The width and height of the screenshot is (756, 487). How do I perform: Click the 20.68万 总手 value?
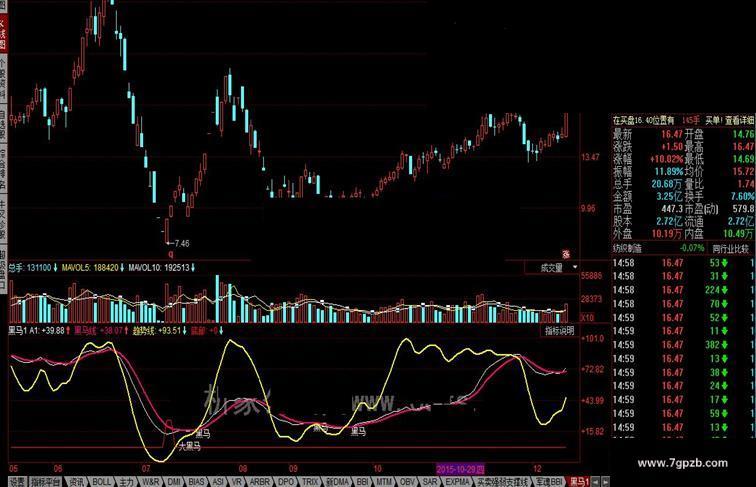pyautogui.click(x=667, y=184)
